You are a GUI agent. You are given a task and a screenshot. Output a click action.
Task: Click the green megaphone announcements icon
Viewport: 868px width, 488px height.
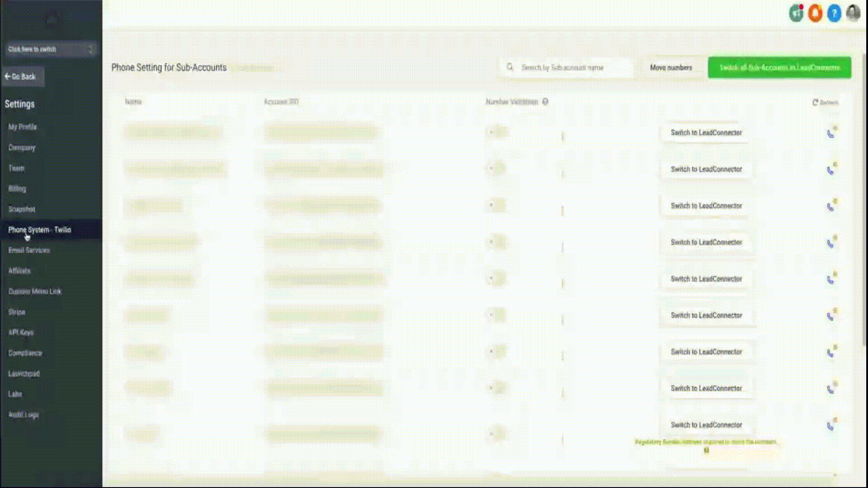point(796,14)
